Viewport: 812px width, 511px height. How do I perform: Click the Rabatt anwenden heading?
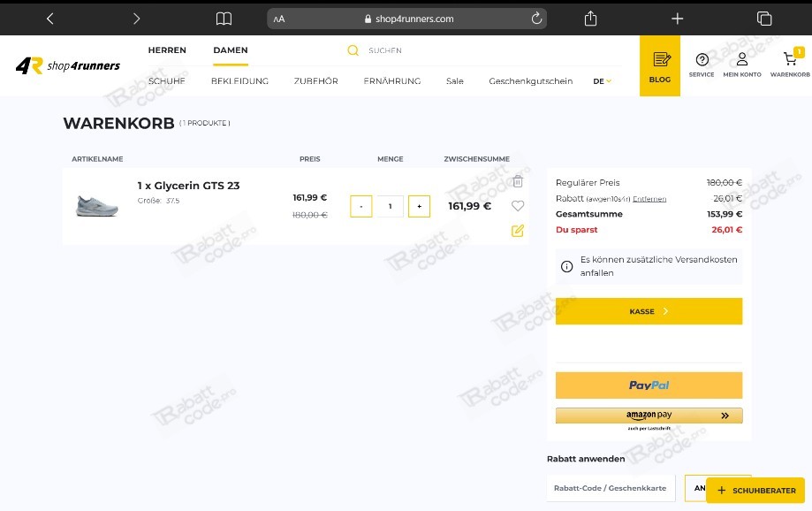[x=586, y=459]
